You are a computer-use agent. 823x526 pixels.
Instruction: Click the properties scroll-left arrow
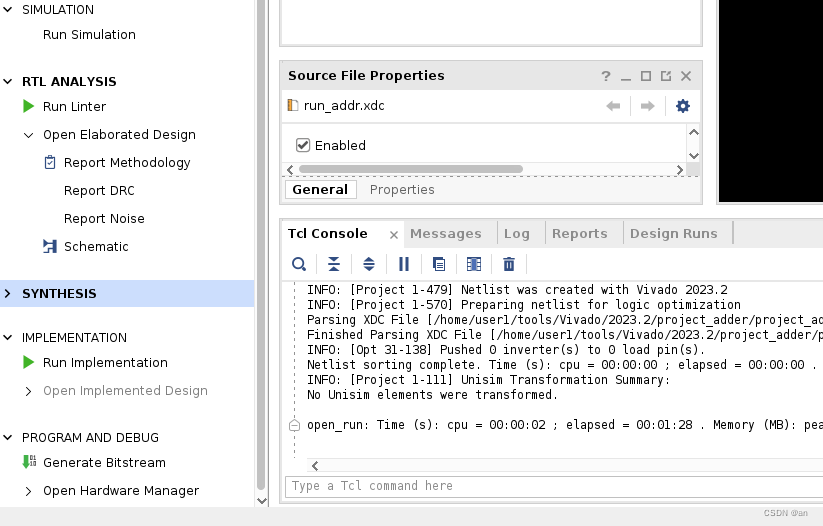[x=290, y=170]
